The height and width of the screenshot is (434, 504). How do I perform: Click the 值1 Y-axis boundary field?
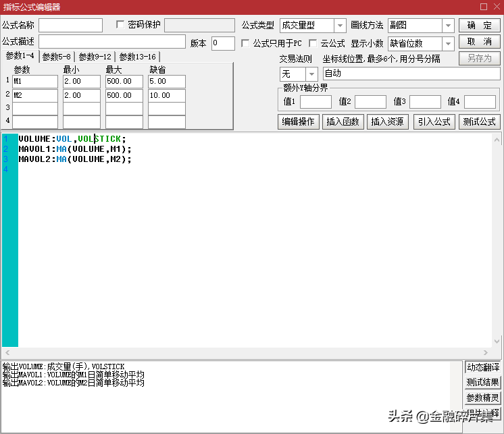pyautogui.click(x=316, y=102)
